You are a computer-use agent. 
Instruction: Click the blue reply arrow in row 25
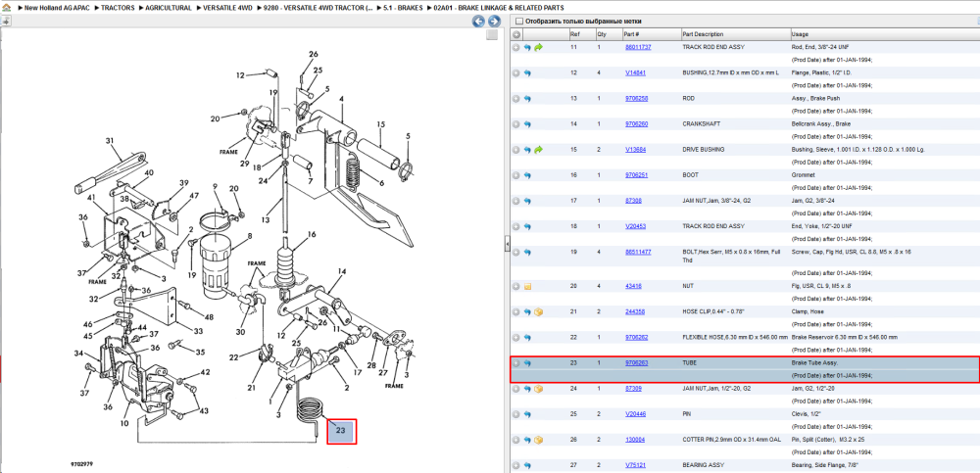point(527,414)
